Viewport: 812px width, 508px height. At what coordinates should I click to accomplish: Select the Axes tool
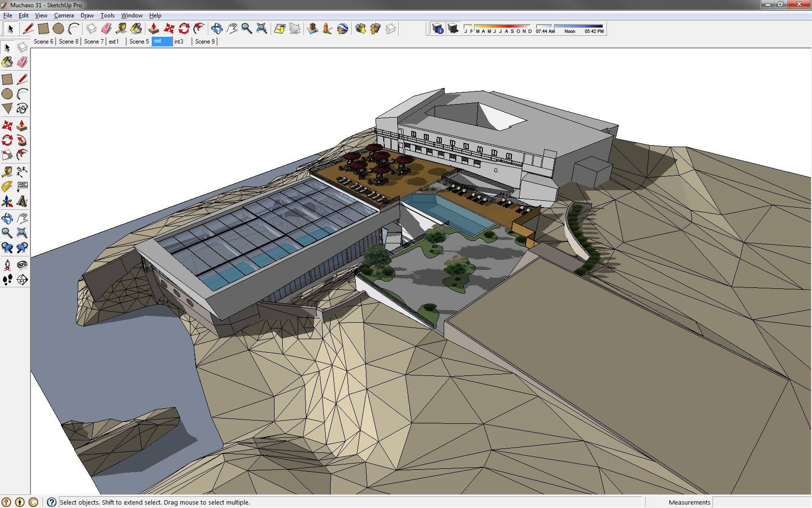(7, 201)
